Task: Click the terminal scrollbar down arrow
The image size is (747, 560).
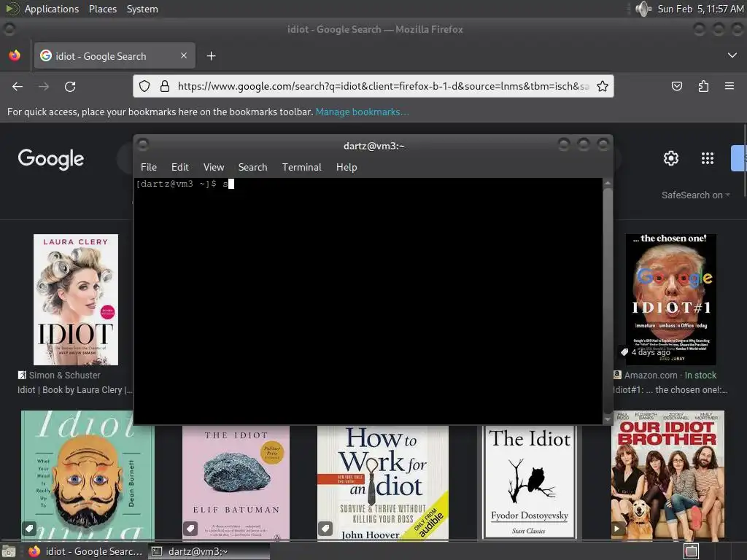Action: pyautogui.click(x=608, y=419)
